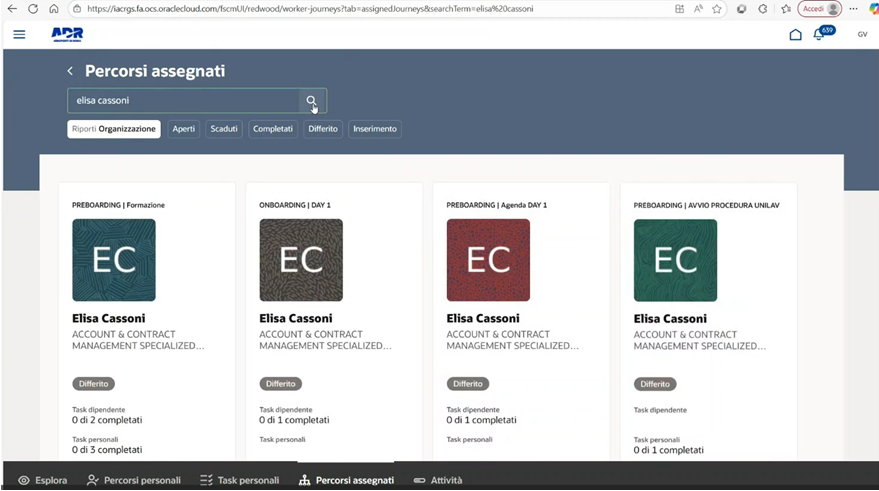Go to the Home icon
879x491 pixels.
[795, 35]
